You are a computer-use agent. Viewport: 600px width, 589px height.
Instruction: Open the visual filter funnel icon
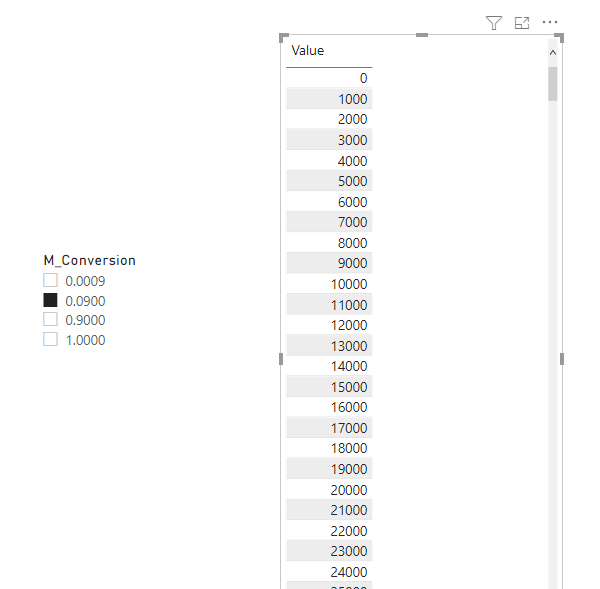click(x=494, y=23)
